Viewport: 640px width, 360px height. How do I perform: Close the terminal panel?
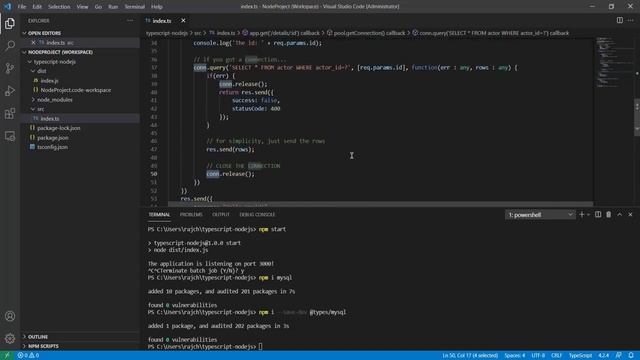click(630, 214)
